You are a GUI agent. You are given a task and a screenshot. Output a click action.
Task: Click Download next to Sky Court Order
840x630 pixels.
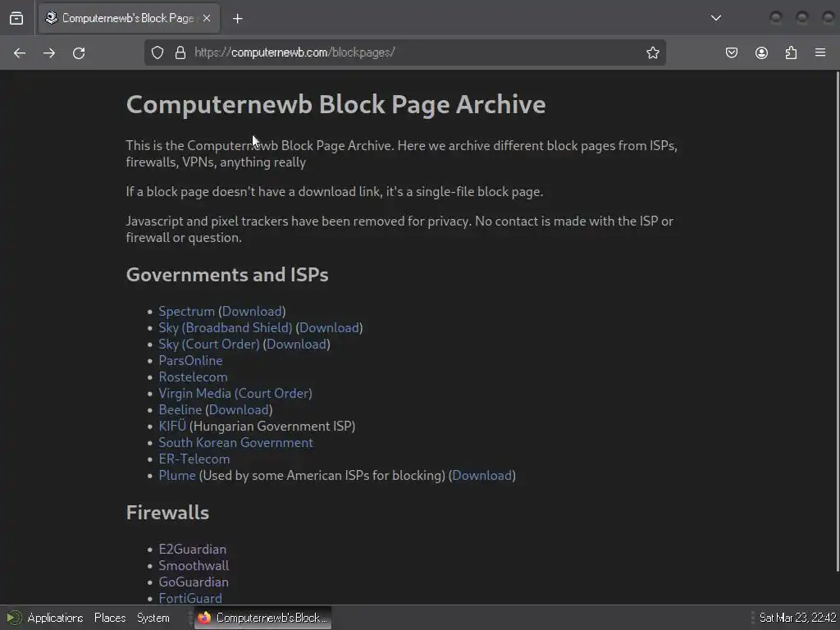click(x=296, y=344)
